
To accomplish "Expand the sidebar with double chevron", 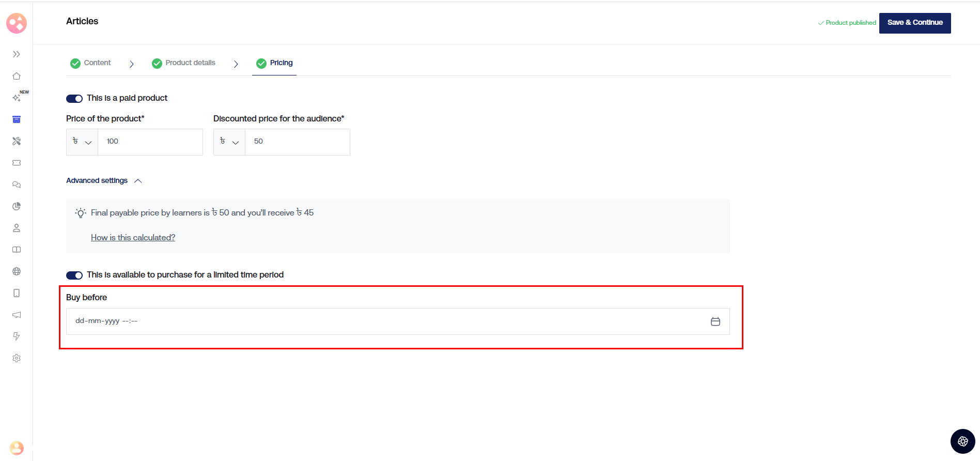I will (x=17, y=54).
